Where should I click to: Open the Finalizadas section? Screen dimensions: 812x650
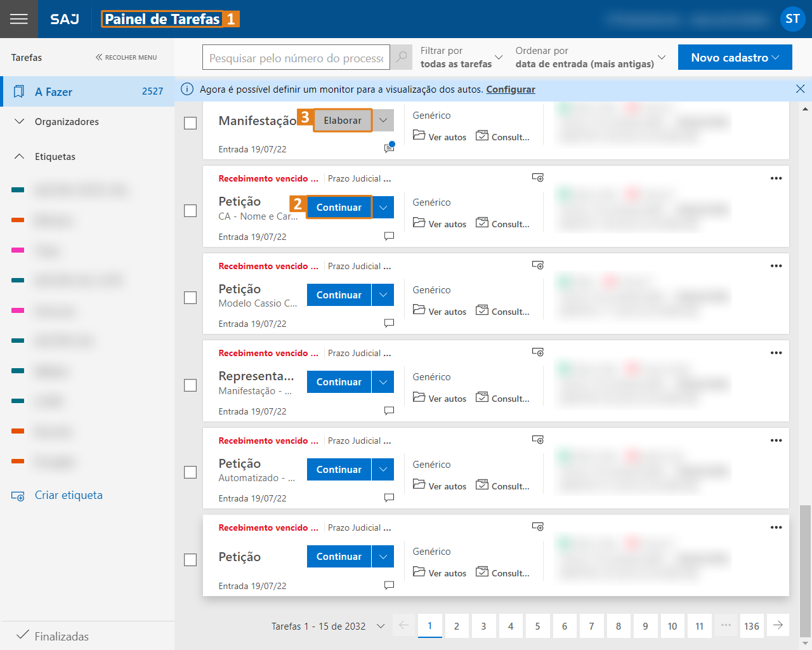pyautogui.click(x=61, y=636)
